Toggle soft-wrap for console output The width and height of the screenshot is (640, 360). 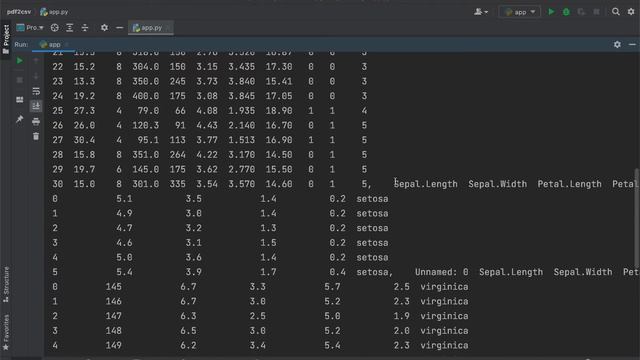(x=36, y=91)
